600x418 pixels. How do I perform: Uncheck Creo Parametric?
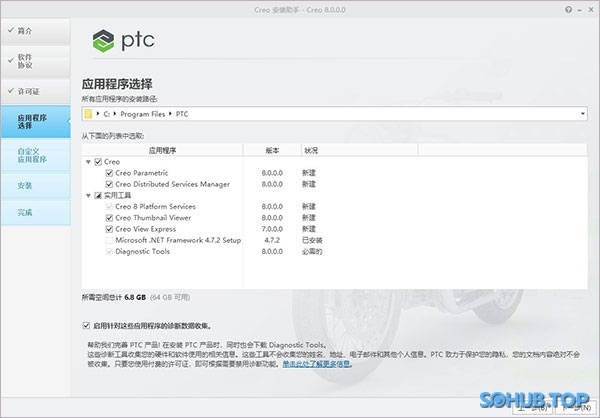(109, 173)
